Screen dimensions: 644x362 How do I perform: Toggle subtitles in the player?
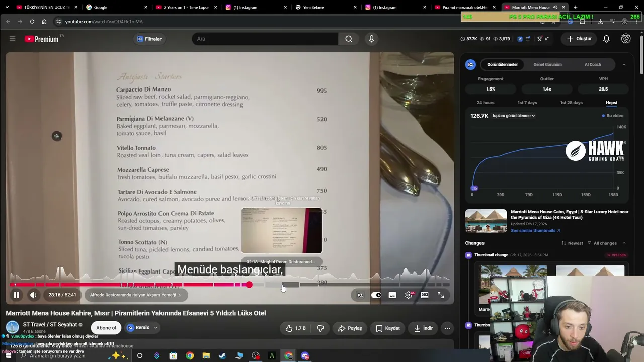tap(392, 295)
